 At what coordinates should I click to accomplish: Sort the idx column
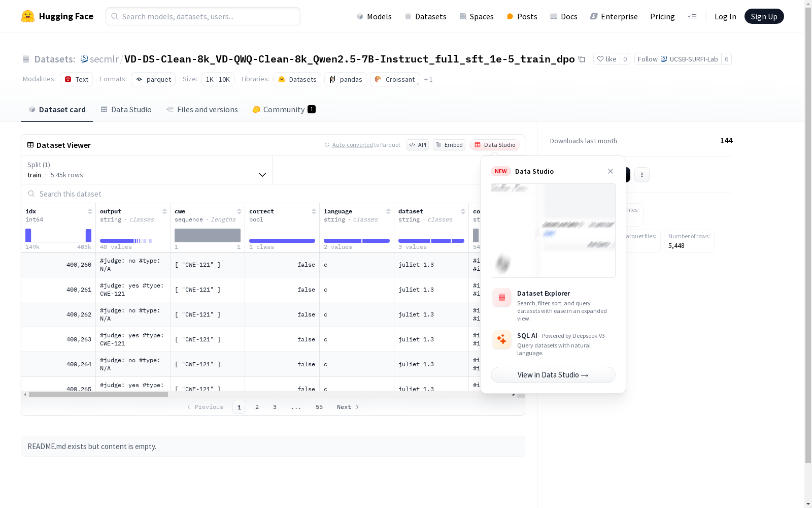[90, 211]
